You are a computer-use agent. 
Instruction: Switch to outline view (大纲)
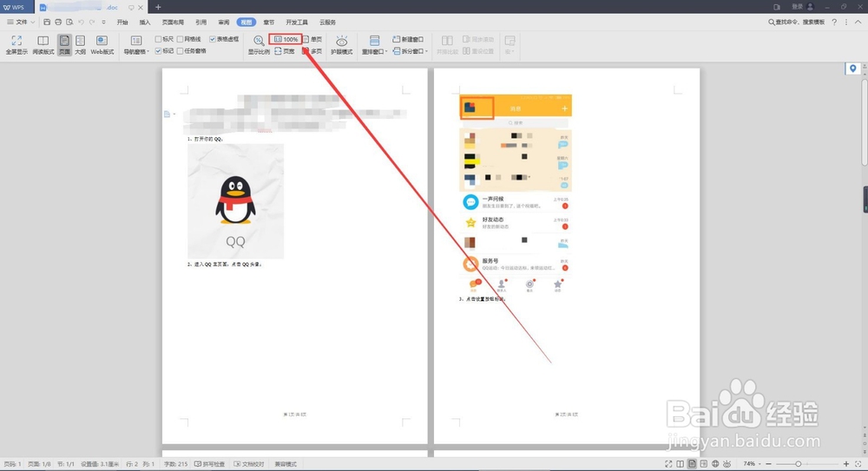80,45
